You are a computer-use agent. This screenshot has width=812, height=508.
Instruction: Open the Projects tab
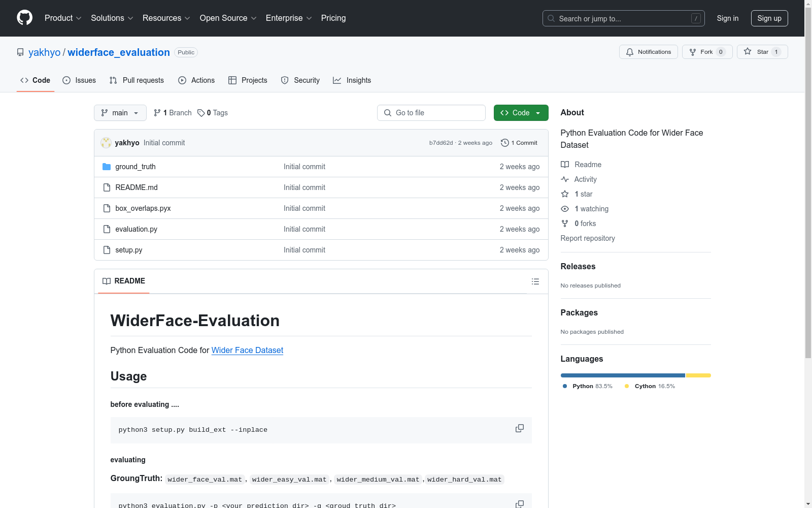click(248, 80)
